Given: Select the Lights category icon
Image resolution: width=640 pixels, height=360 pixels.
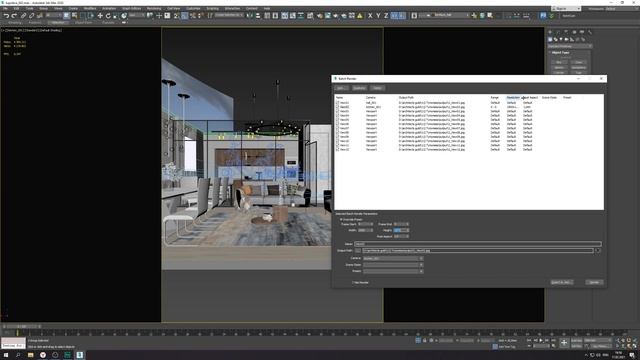Looking at the screenshot, I should (561, 40).
